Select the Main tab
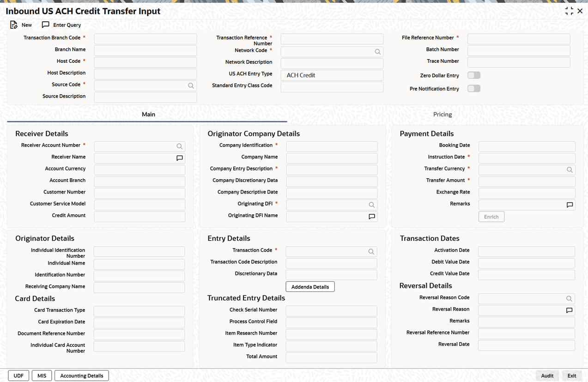Screen dimensions: 588x382 click(148, 115)
